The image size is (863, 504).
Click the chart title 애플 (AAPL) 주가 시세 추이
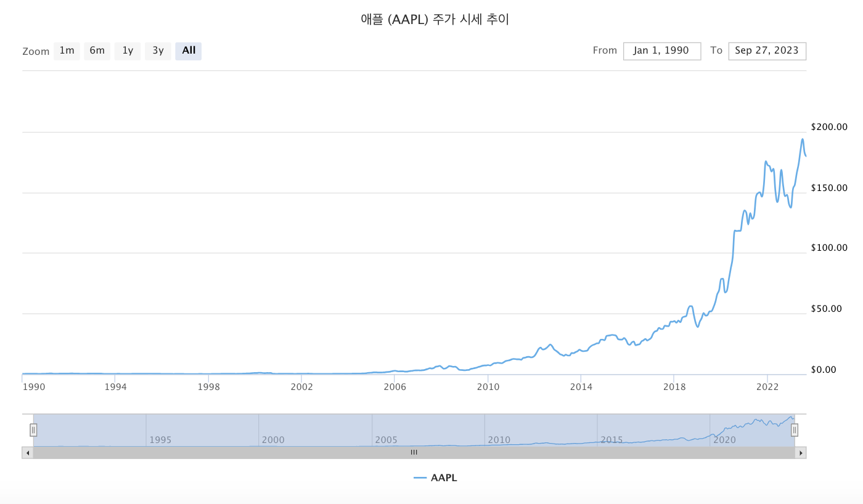pos(435,20)
